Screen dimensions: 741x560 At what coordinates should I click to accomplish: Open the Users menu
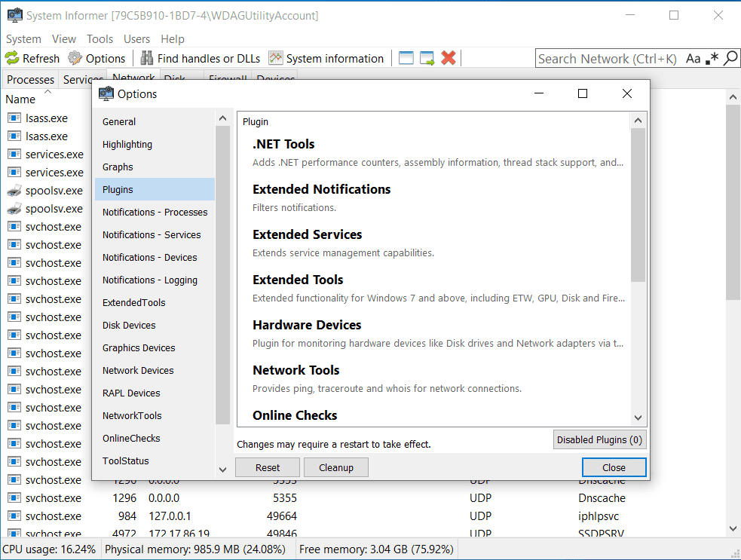click(136, 38)
